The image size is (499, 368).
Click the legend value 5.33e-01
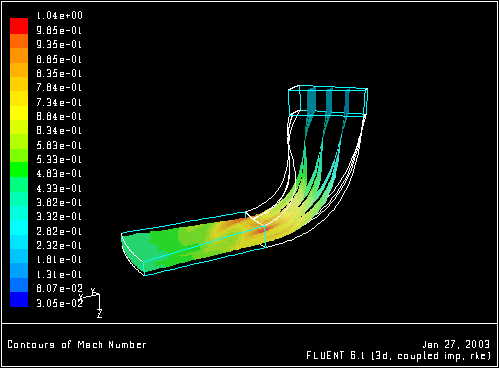tap(59, 159)
